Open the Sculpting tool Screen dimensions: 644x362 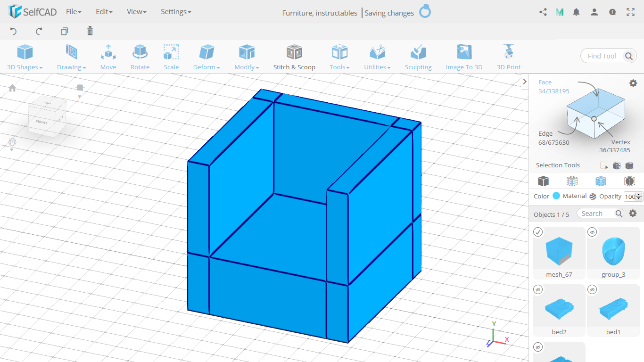click(418, 57)
